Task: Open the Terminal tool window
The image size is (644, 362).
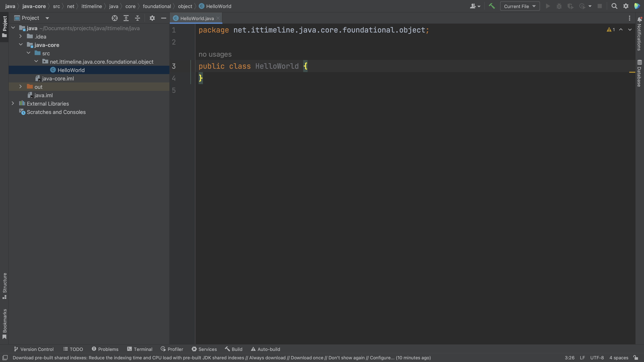Action: [140, 349]
